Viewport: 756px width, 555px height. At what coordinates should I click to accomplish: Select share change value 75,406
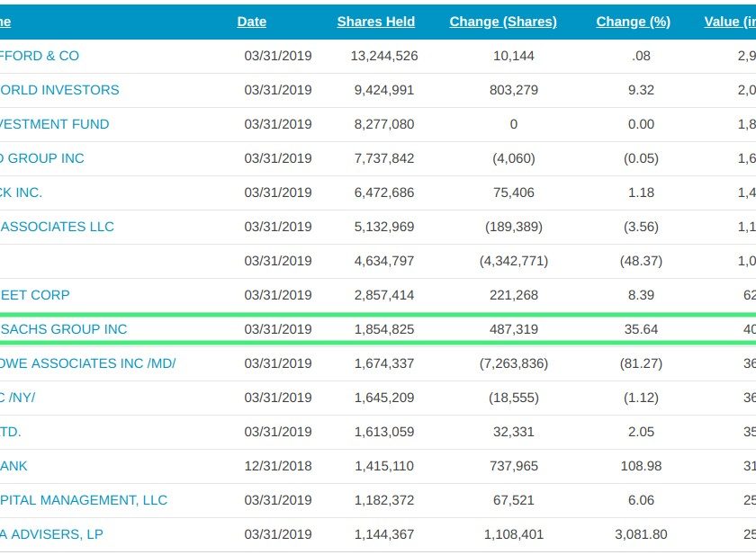(514, 192)
